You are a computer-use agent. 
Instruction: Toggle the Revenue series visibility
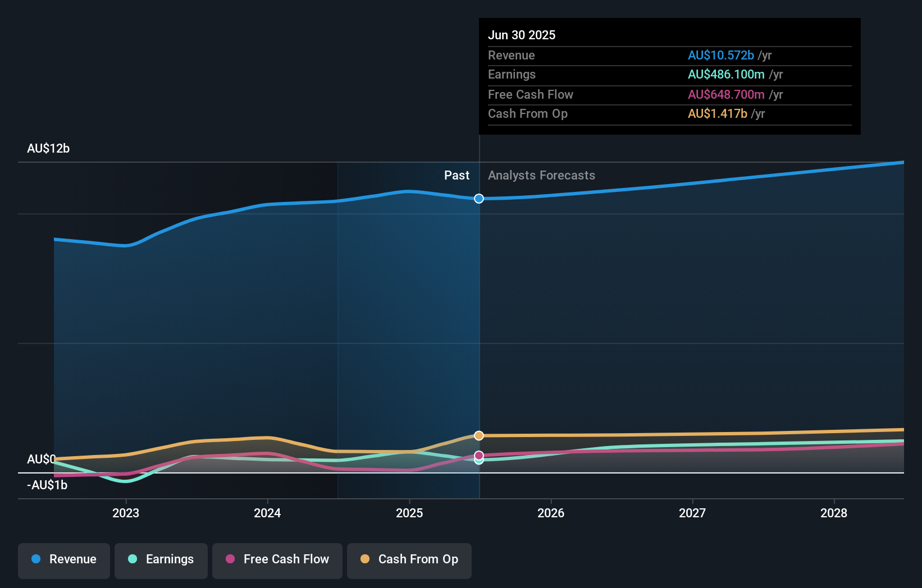click(x=63, y=561)
